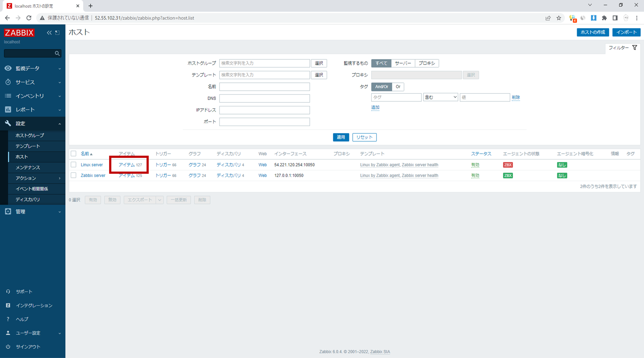Select プロキシ monitored-by option
Image resolution: width=644 pixels, height=358 pixels.
[427, 63]
